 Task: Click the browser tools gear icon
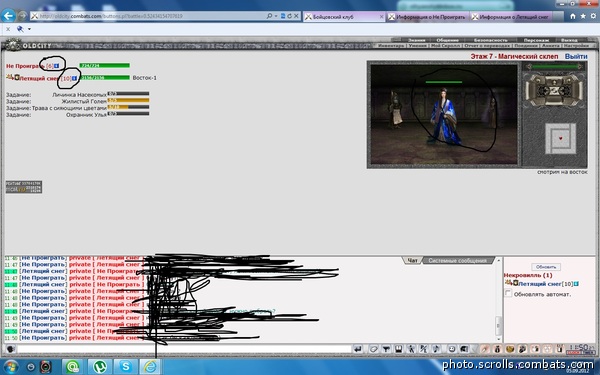tap(593, 16)
